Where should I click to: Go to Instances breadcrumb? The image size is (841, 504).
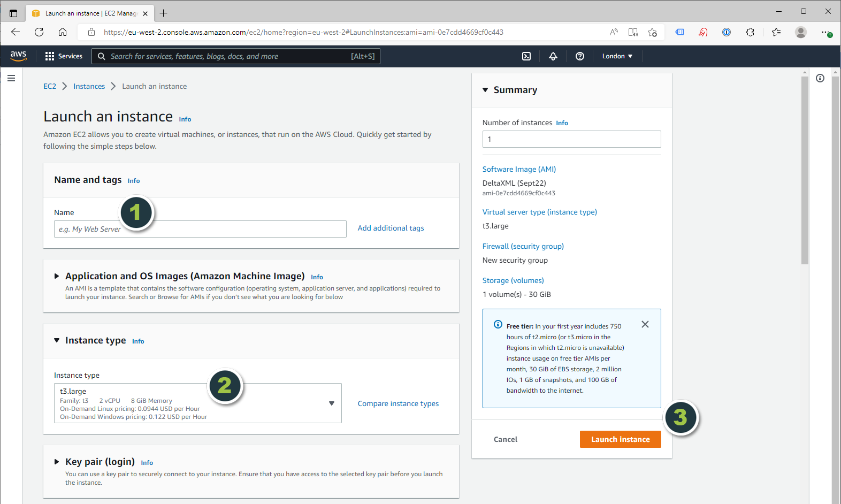(x=89, y=86)
